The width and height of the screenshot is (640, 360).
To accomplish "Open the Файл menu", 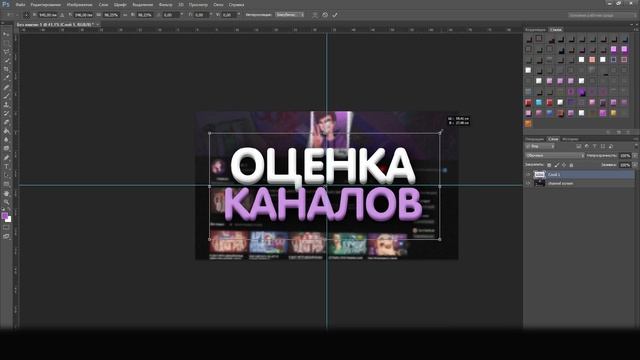I will coord(20,5).
